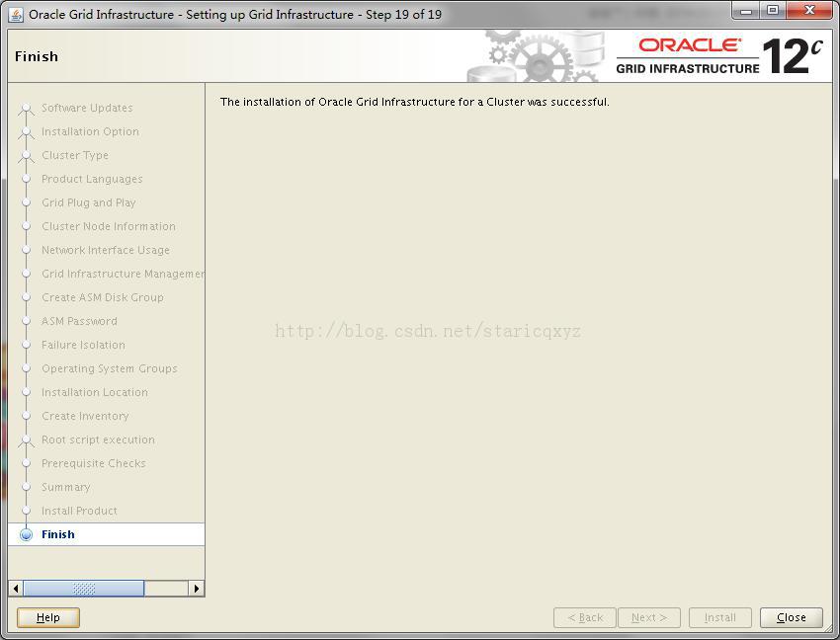Screen dimensions: 840x640
Task: Select the Software Updates step
Action: click(87, 108)
